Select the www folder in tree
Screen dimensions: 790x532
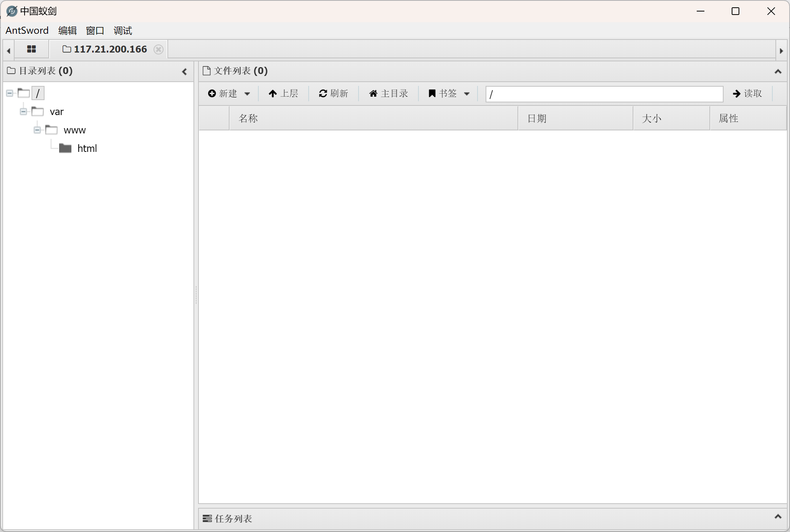pos(74,130)
